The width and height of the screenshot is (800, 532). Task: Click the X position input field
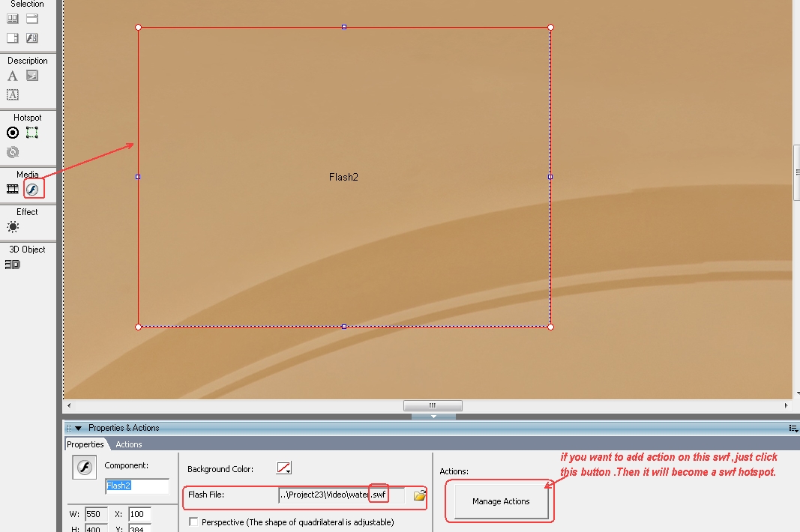coord(139,514)
